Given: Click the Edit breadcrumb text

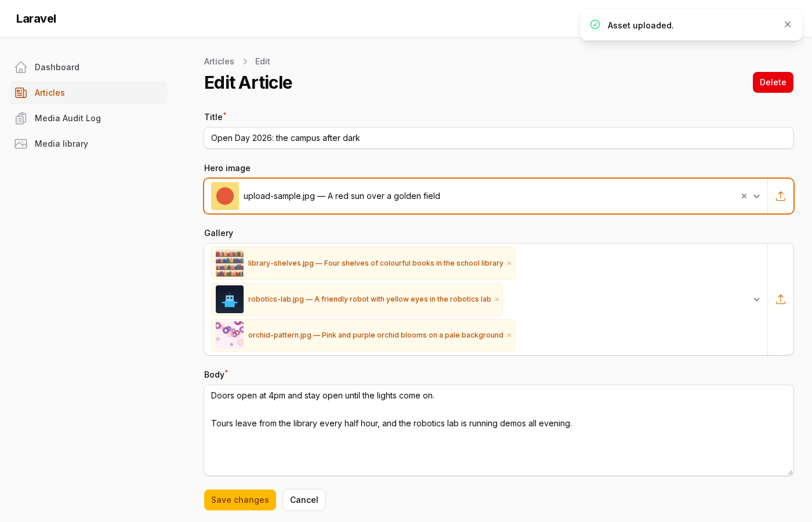Looking at the screenshot, I should pyautogui.click(x=263, y=61).
